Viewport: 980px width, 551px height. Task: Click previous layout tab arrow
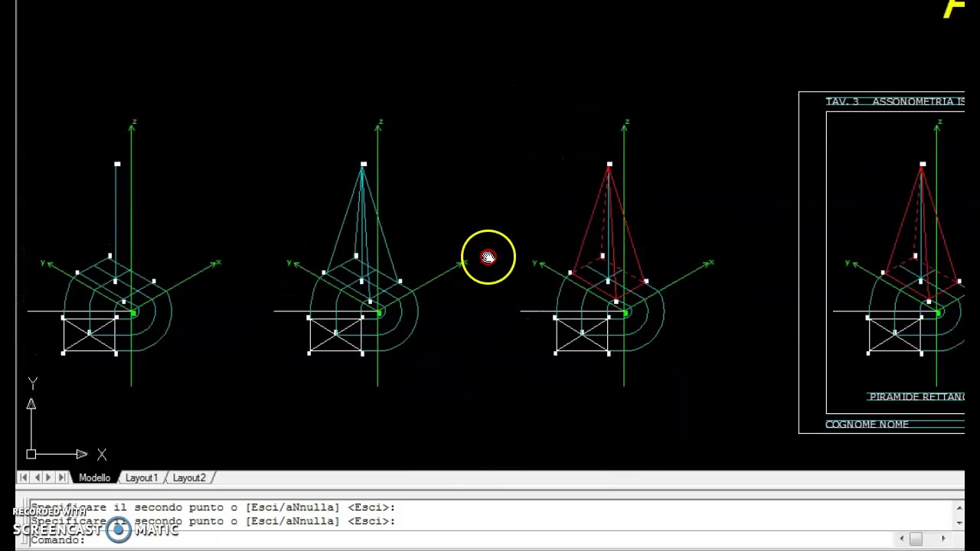36,478
